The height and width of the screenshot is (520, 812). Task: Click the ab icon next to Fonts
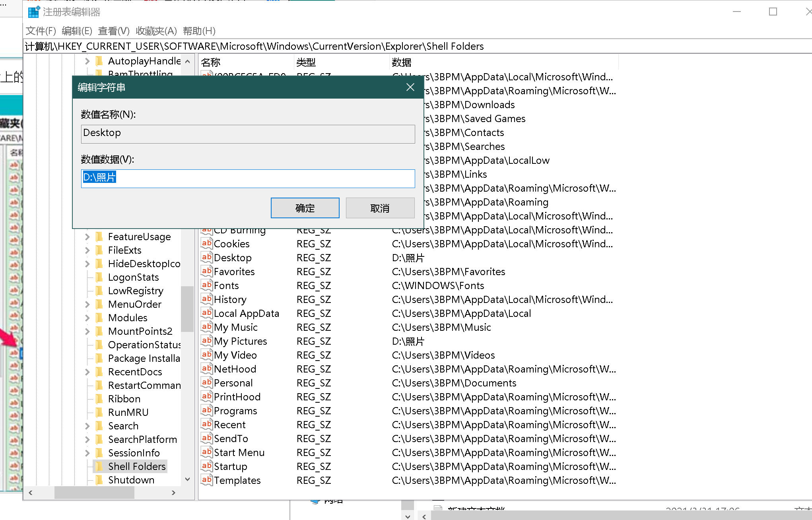(206, 285)
